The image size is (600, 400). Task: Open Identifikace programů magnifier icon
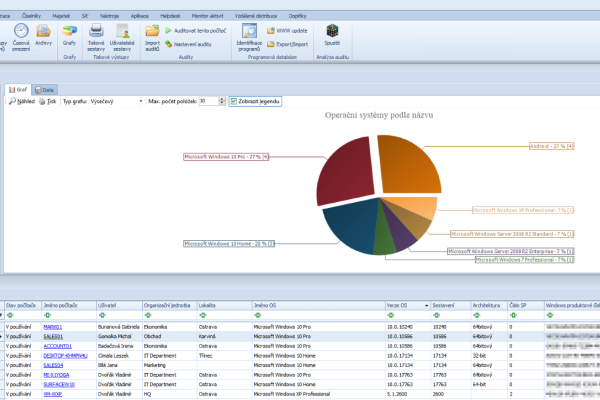point(249,31)
